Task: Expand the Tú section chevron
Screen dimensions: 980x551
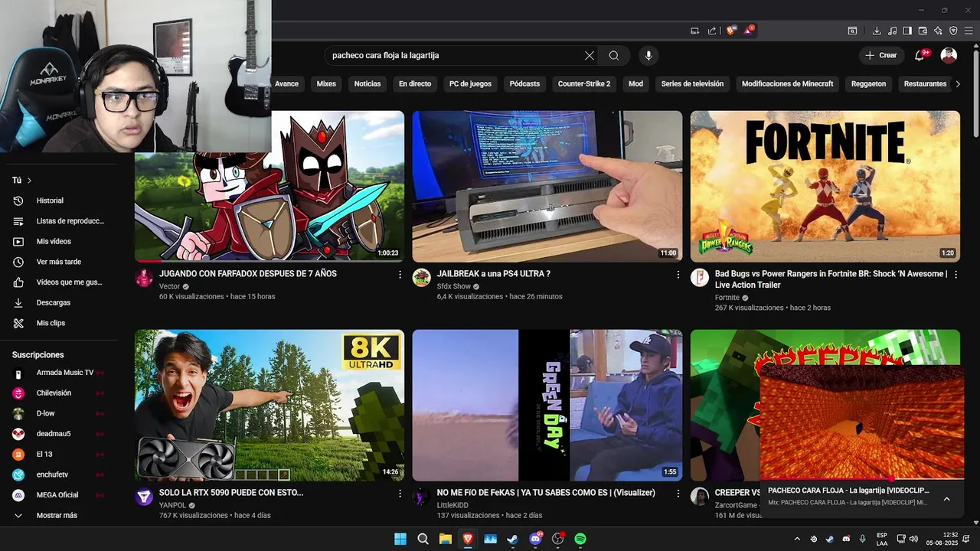Action: (x=29, y=181)
